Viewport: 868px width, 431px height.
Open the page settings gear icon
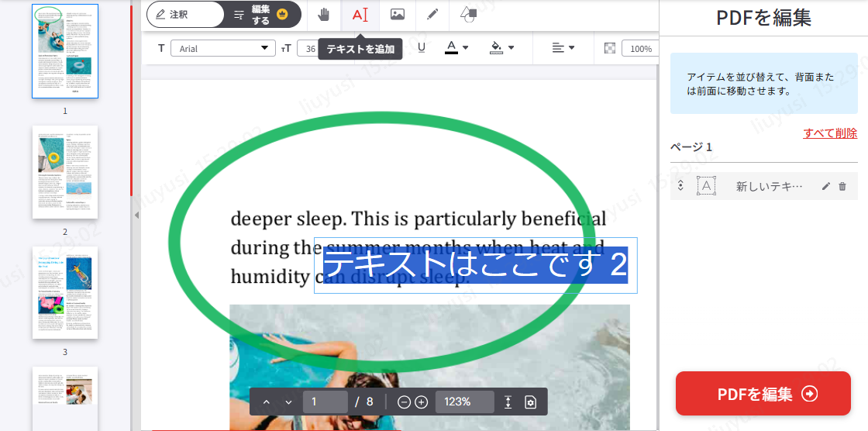click(x=530, y=402)
